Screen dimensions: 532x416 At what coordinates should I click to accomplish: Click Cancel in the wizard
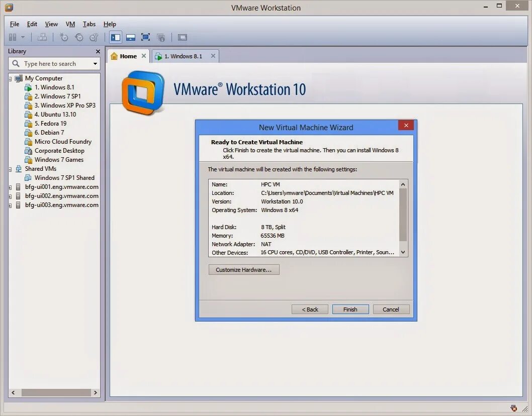pyautogui.click(x=391, y=309)
